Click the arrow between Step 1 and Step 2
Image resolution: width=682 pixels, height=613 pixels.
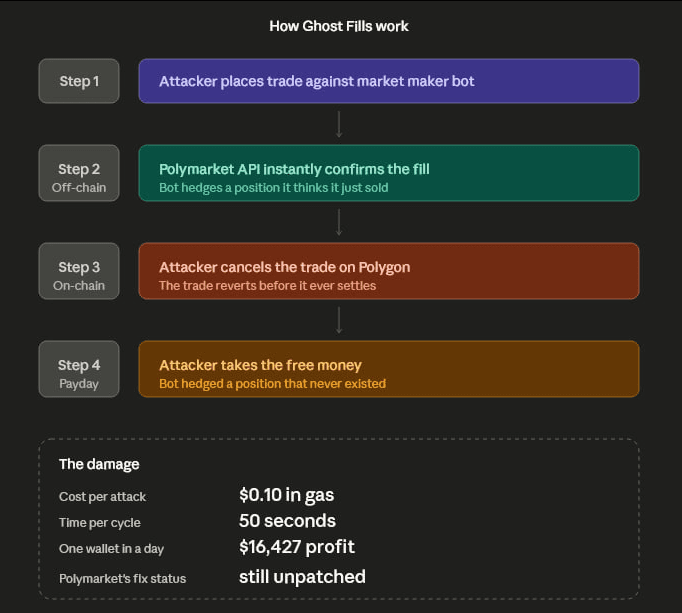click(340, 124)
